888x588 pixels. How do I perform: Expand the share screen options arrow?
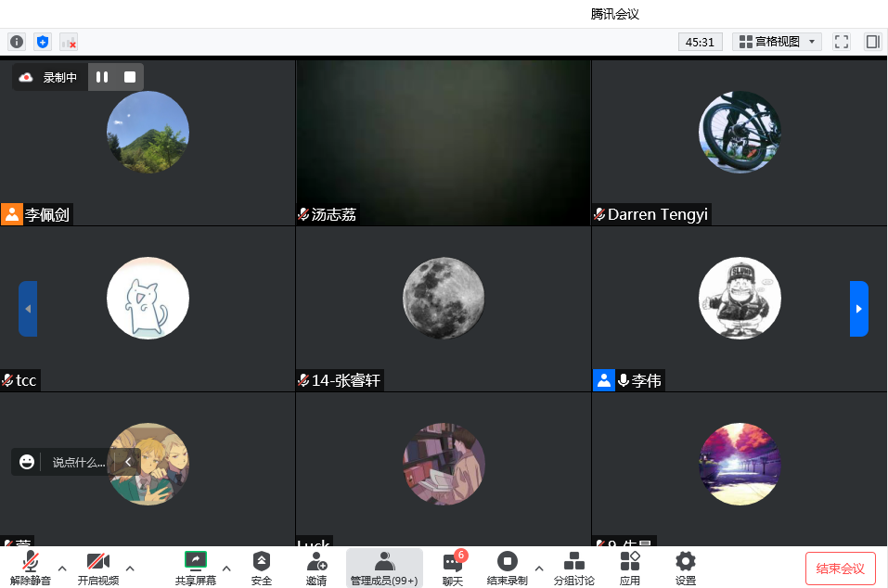tap(226, 568)
